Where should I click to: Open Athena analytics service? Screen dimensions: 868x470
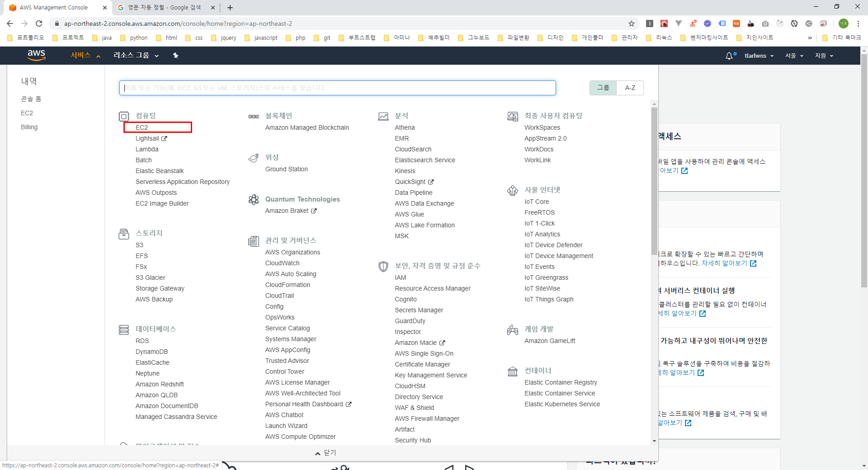click(x=405, y=127)
